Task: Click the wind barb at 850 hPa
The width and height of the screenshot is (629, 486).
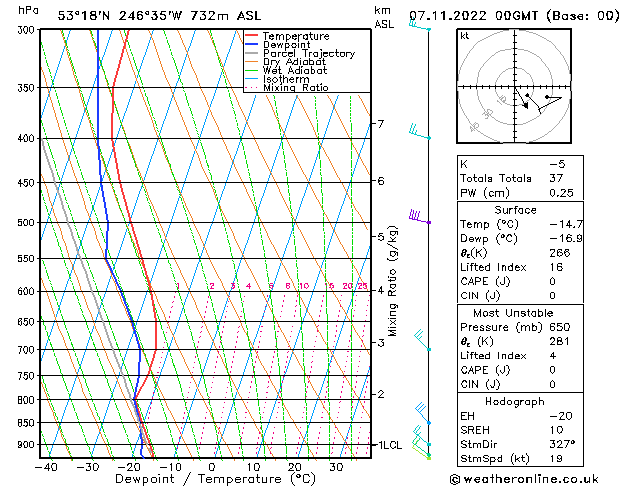Action: (x=423, y=413)
